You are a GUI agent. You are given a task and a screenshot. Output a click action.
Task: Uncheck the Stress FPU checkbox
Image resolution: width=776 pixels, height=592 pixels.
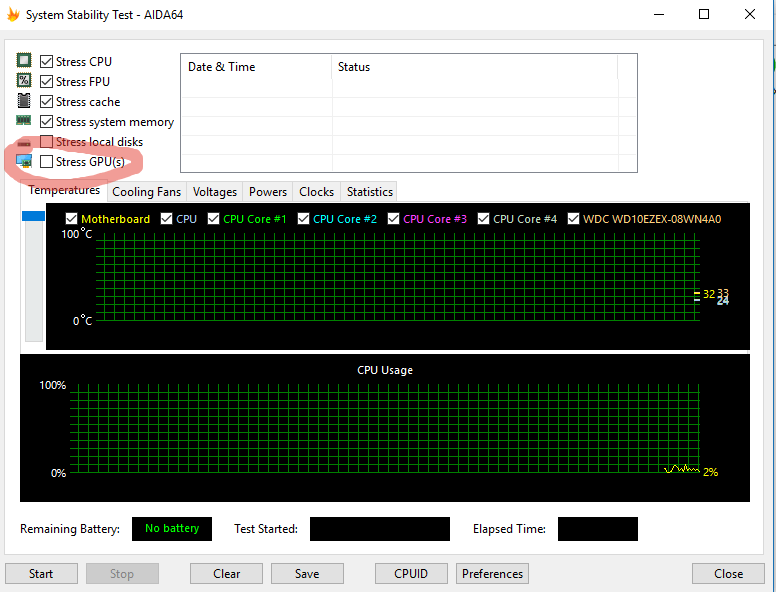pyautogui.click(x=47, y=81)
